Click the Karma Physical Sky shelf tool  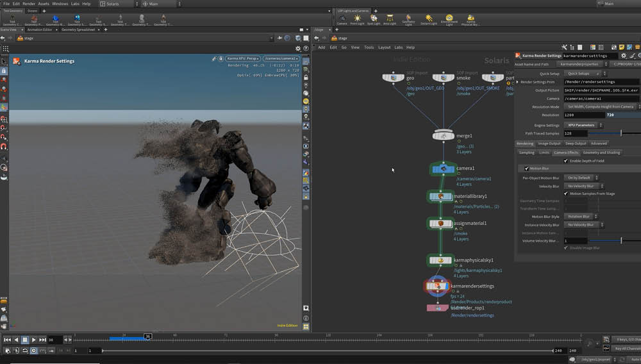click(x=471, y=19)
